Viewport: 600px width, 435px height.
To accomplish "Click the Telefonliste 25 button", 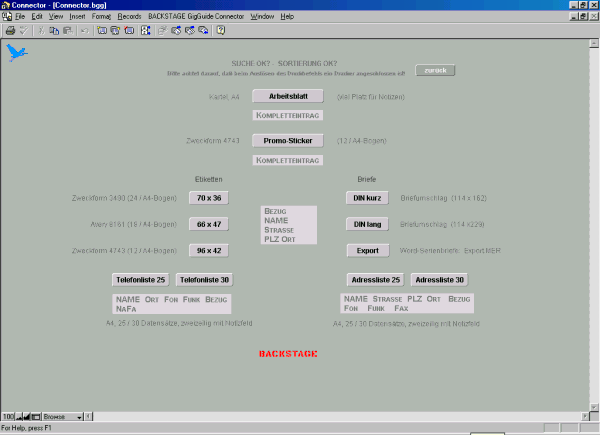I will pyautogui.click(x=140, y=279).
